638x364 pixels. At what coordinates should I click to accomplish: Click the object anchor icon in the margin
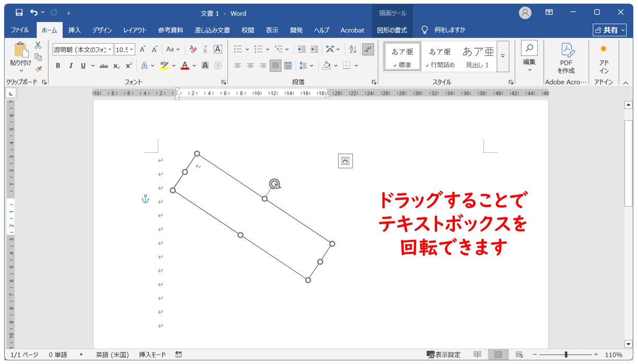coord(146,199)
